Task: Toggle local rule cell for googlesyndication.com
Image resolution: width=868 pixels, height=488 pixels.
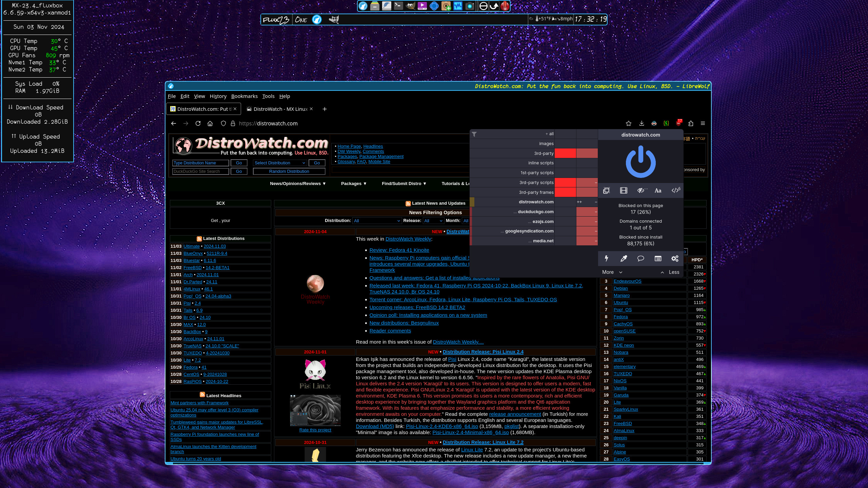Action: (x=587, y=231)
